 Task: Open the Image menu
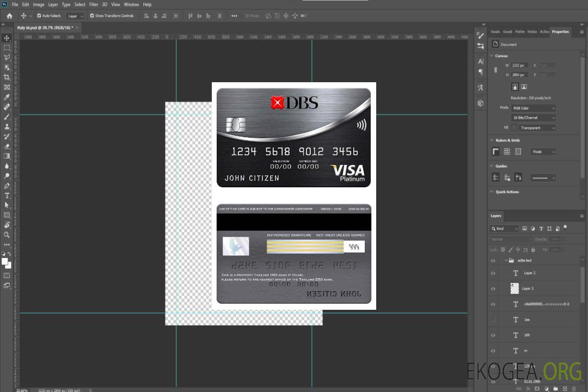pos(38,4)
